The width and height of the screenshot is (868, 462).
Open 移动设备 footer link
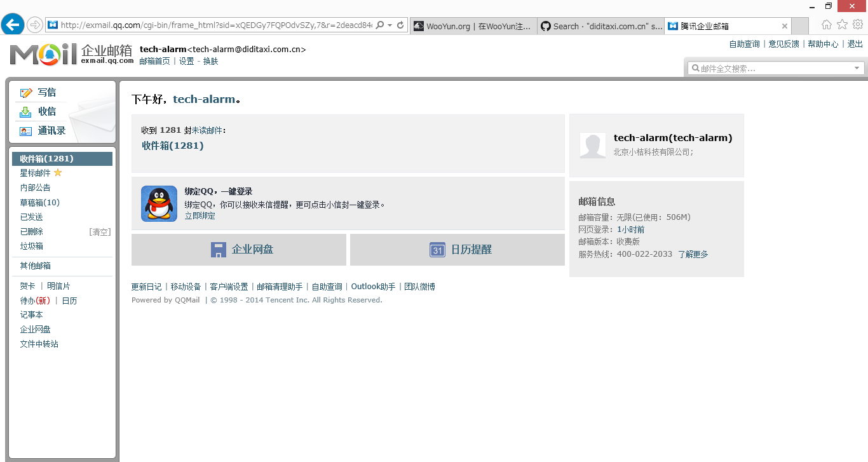coord(186,287)
